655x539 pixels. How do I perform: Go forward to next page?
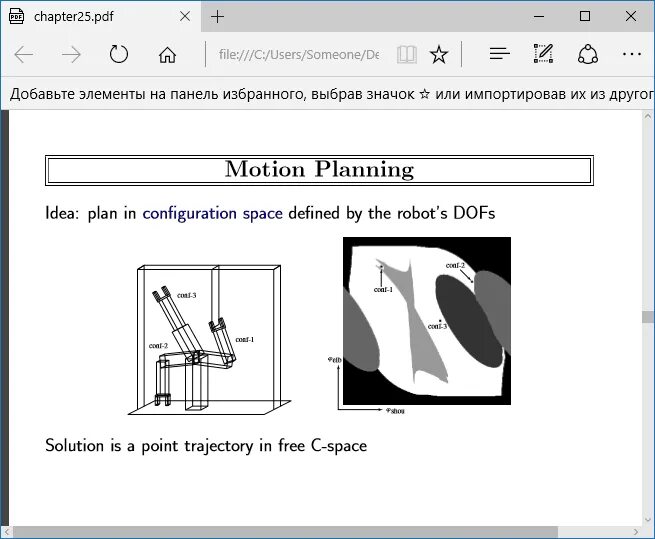[71, 54]
